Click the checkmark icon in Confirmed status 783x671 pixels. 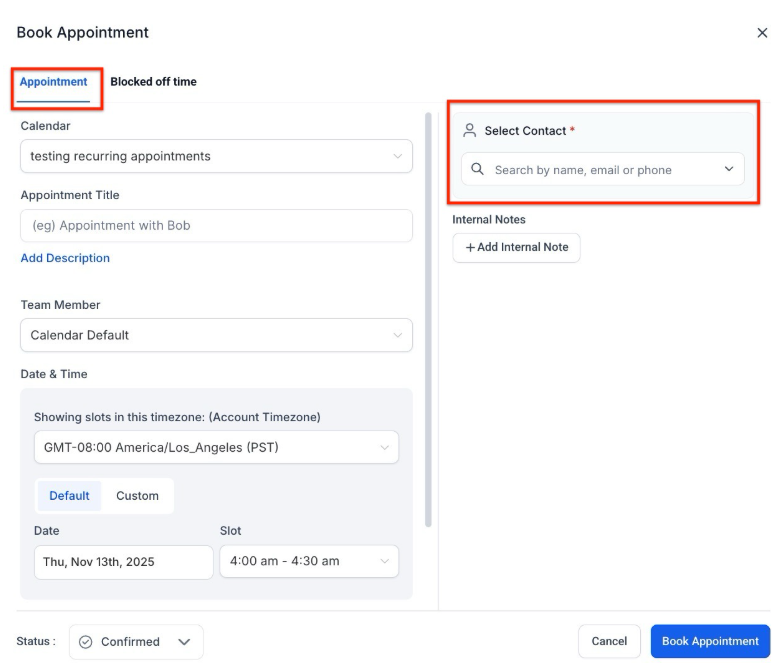point(86,642)
